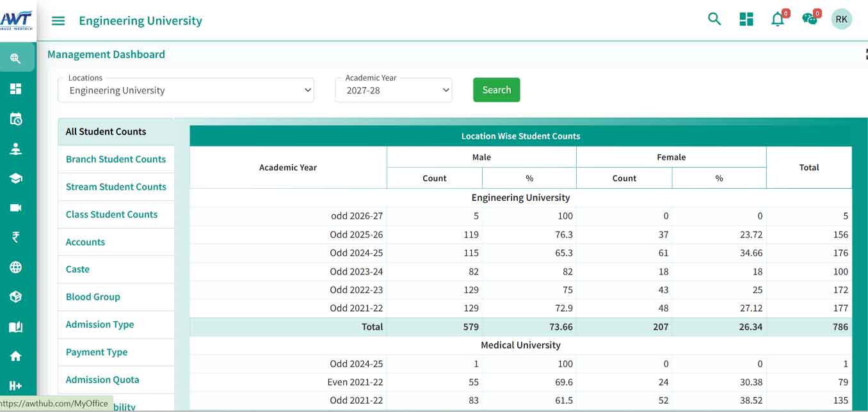Viewport: 868px width, 412px height.
Task: Open the Admission Type tab
Action: [x=100, y=324]
